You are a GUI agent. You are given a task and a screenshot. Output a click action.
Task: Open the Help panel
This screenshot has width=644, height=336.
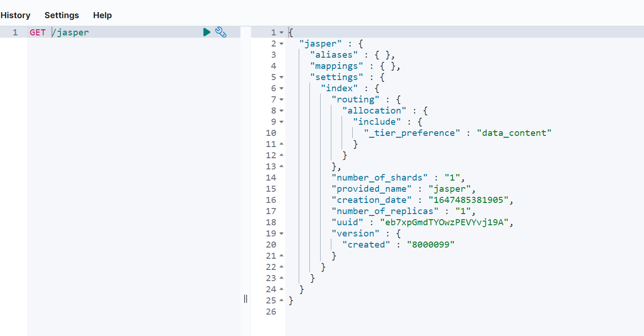click(x=102, y=15)
